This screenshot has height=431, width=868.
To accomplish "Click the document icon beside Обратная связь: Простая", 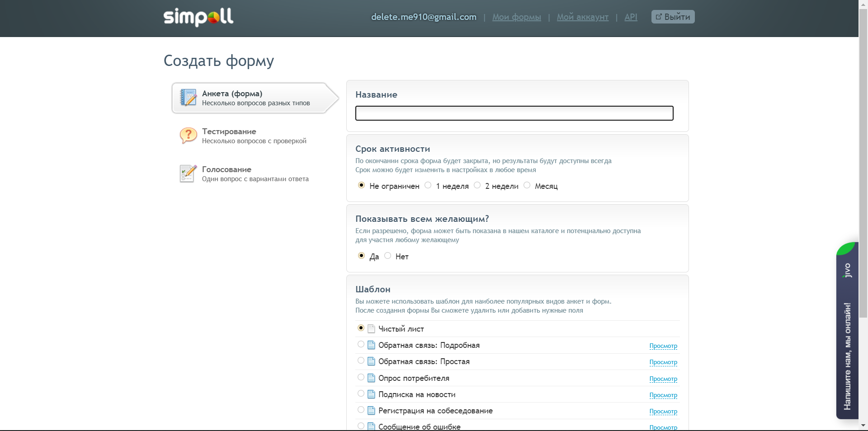I will point(371,361).
